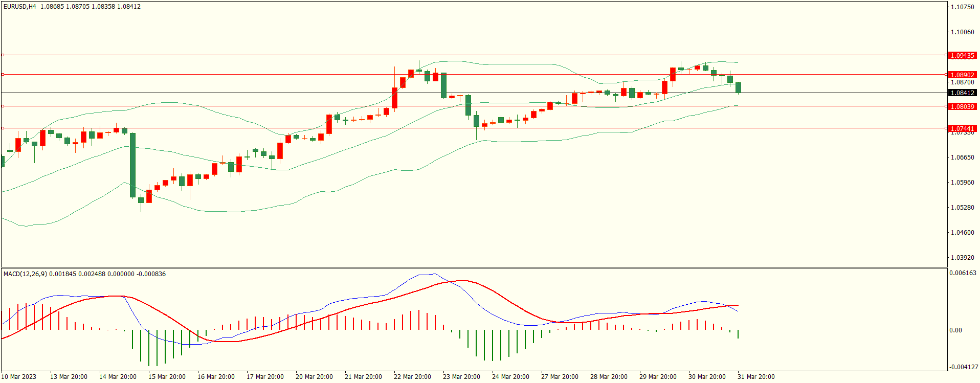Select the last green candle on the chart

coord(738,87)
